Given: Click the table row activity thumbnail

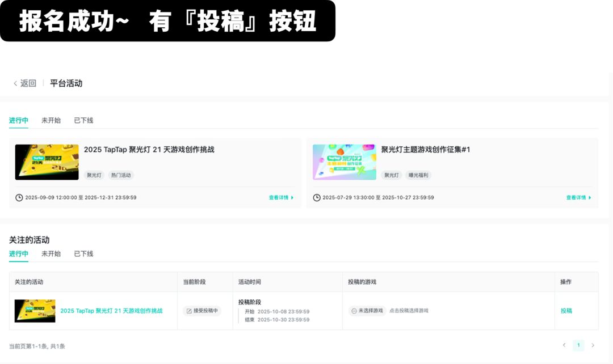Looking at the screenshot, I should point(35,311).
